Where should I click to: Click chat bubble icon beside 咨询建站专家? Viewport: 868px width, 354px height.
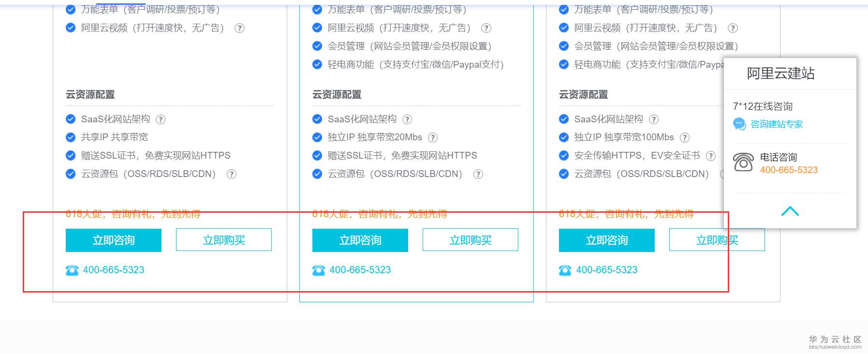739,124
